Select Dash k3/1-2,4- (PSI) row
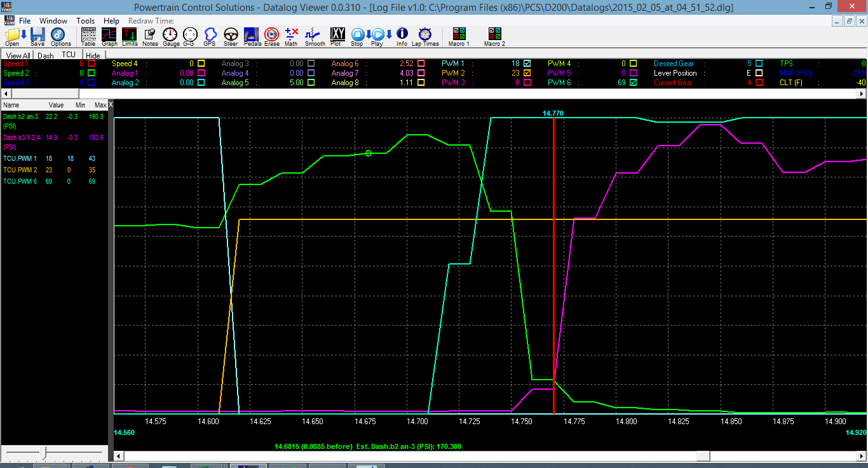The image size is (868, 468). 54,141
